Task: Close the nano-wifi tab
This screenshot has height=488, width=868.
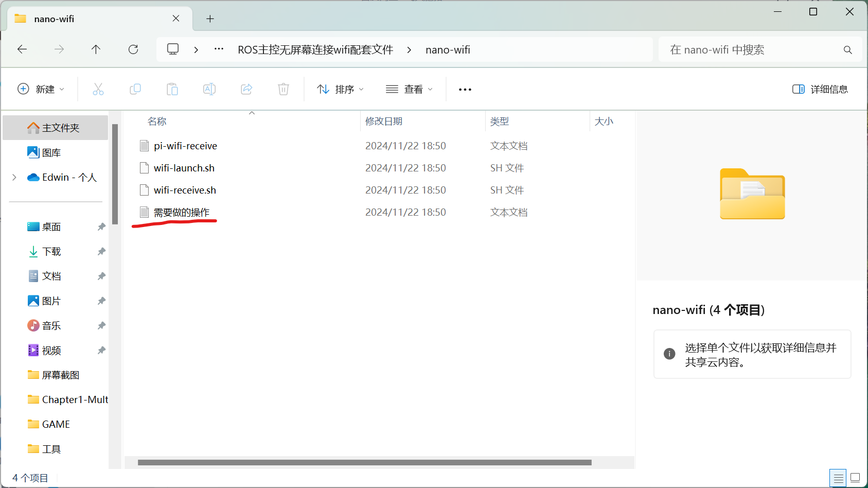Action: (176, 19)
